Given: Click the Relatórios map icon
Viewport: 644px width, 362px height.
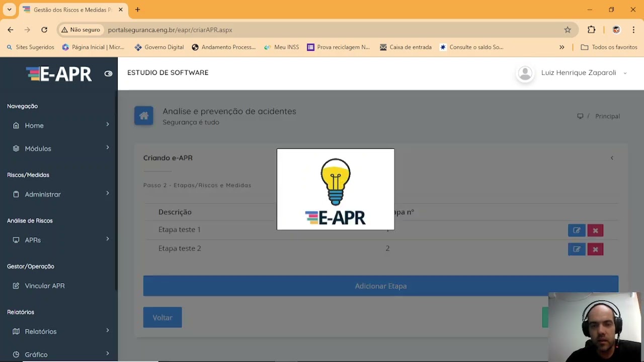Looking at the screenshot, I should [16, 332].
